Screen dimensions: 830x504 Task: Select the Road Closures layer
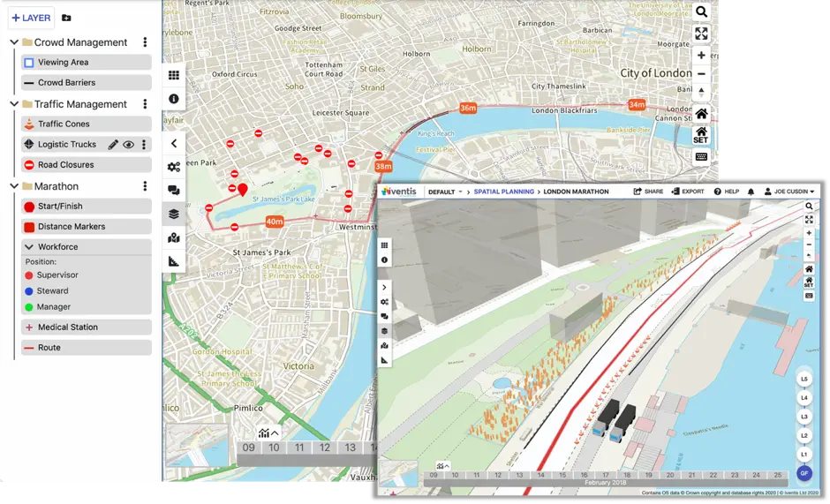click(87, 165)
